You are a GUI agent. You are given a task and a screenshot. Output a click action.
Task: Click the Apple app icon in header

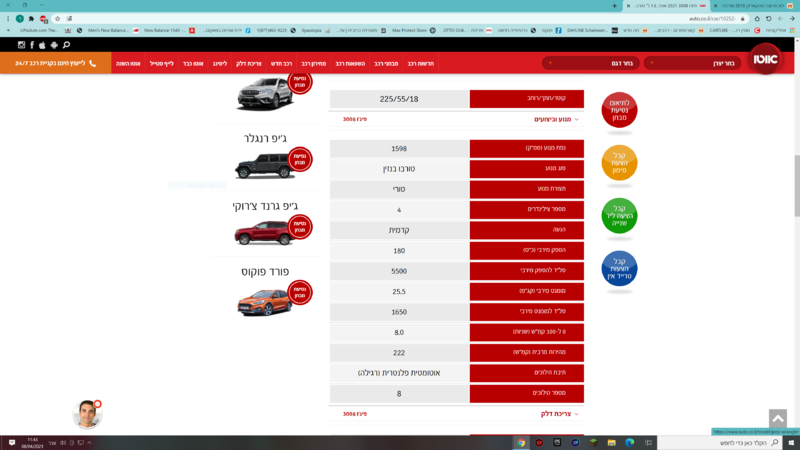point(42,45)
